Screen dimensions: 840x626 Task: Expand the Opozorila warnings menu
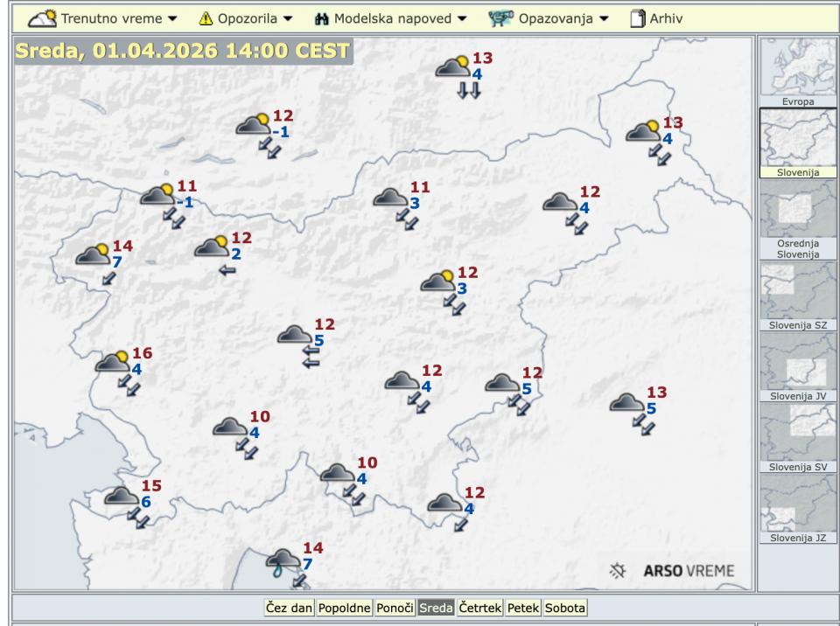pyautogui.click(x=245, y=17)
